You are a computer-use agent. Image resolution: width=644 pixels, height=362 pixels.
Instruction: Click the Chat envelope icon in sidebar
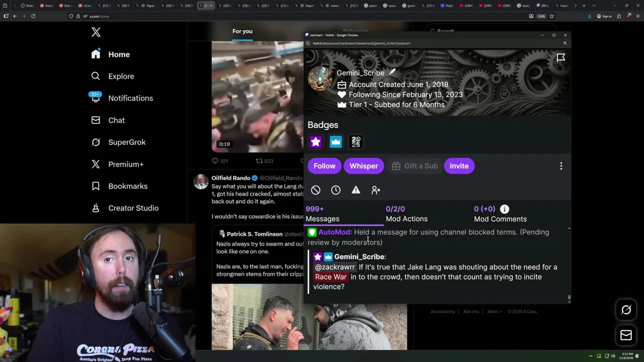point(96,120)
